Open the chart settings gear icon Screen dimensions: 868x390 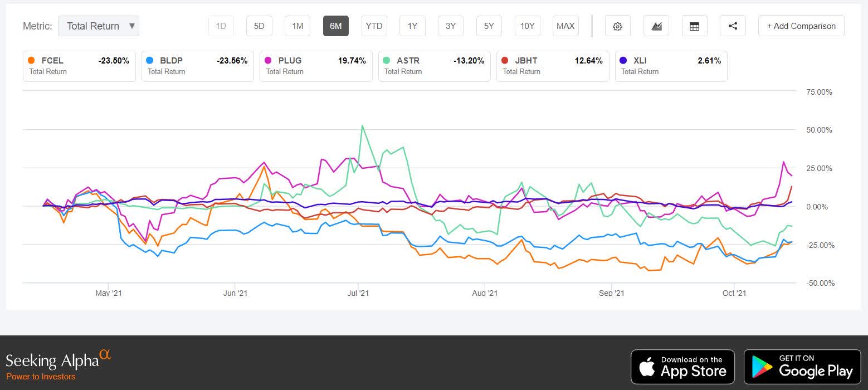click(617, 26)
